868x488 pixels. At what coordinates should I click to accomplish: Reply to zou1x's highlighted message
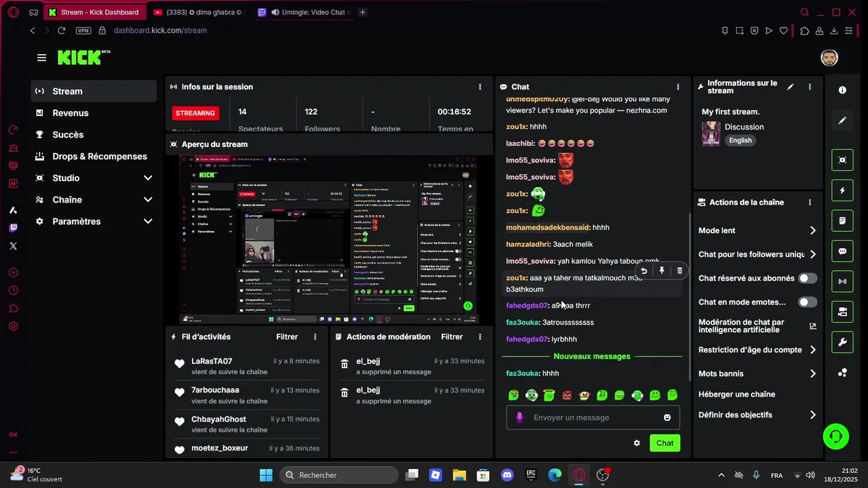pyautogui.click(x=644, y=270)
